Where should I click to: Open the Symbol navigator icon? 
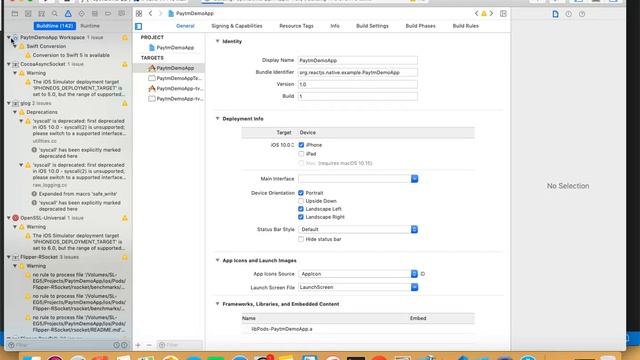point(42,13)
